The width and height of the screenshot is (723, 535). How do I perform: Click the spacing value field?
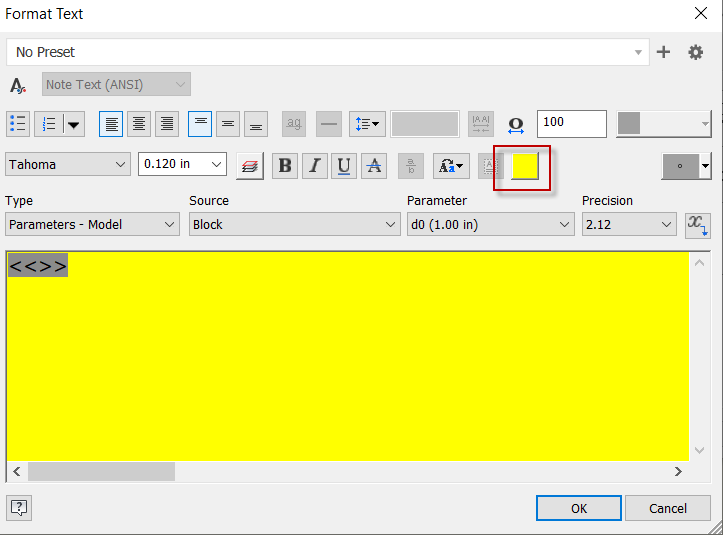coord(425,124)
